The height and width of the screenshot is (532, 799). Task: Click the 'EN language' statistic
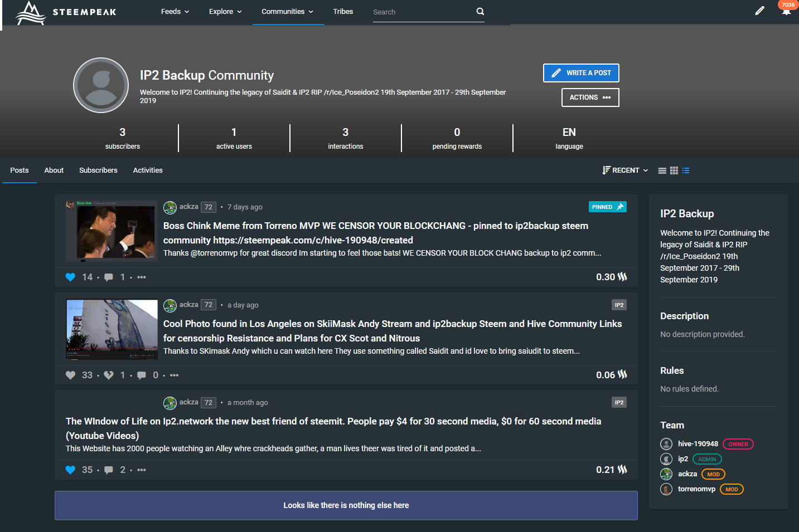point(569,138)
